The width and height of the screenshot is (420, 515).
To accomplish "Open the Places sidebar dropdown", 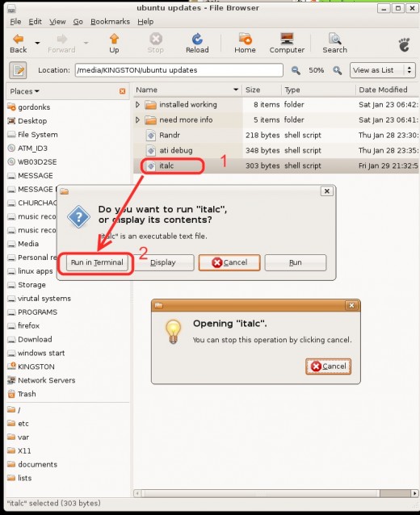I will (x=25, y=91).
